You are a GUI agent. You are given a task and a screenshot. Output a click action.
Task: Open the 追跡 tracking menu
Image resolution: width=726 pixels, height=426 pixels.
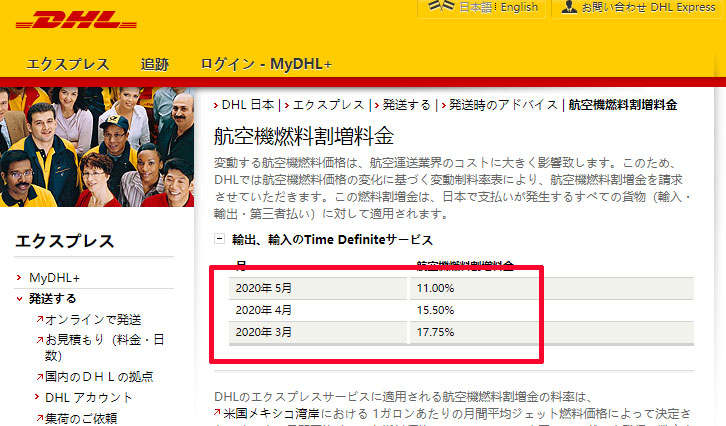pos(155,64)
